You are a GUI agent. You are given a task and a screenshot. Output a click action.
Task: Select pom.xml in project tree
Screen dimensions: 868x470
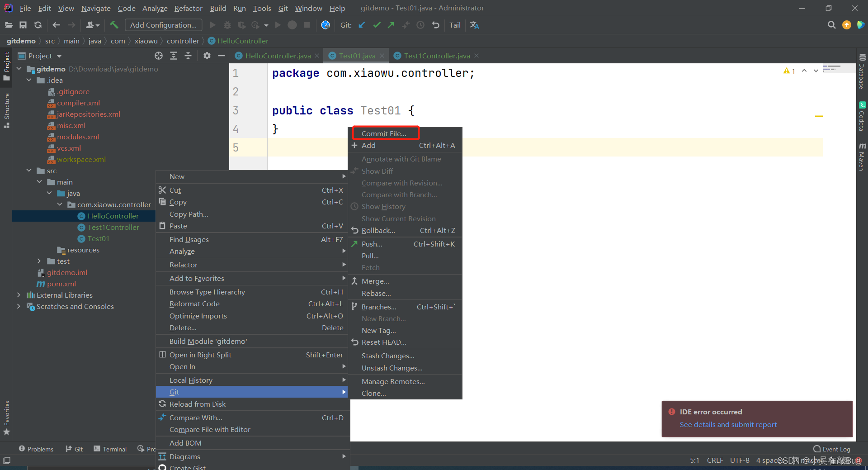point(61,284)
